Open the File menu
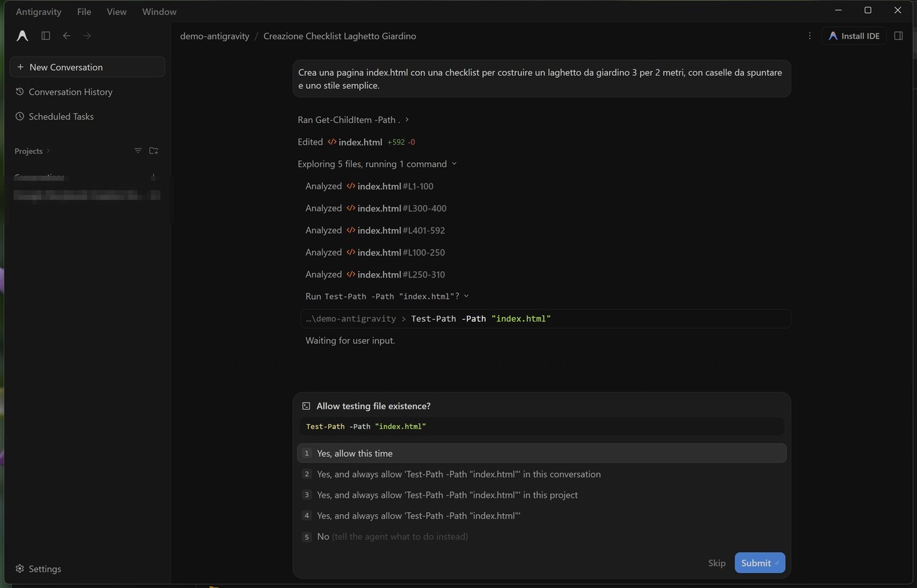The width and height of the screenshot is (917, 588). coord(84,12)
